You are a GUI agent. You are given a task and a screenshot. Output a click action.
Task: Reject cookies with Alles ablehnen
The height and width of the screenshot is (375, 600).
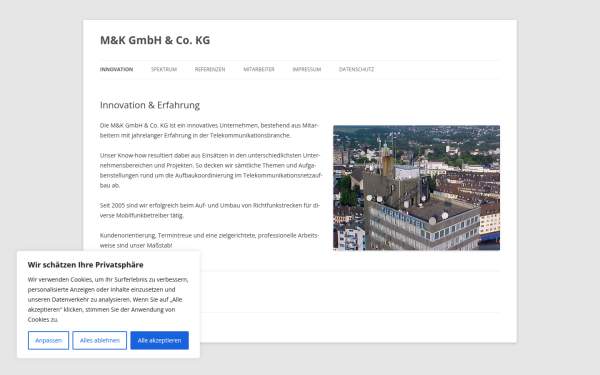coord(99,340)
